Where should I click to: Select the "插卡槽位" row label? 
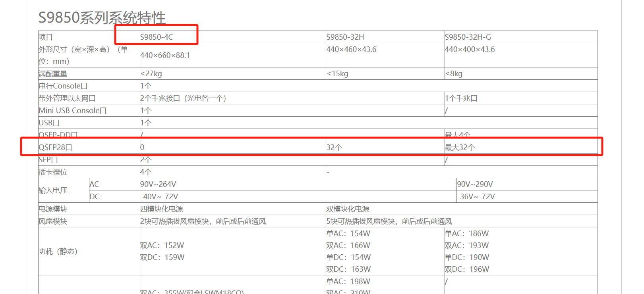click(x=53, y=172)
